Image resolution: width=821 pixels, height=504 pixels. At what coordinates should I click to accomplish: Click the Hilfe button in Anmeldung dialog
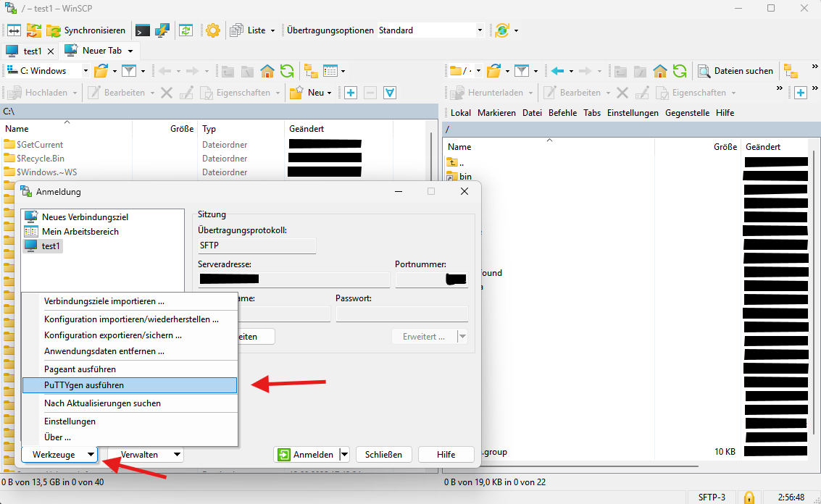[446, 455]
